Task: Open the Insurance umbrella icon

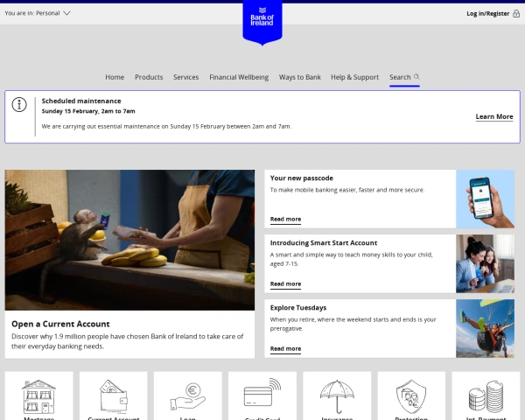Action: pos(337,396)
